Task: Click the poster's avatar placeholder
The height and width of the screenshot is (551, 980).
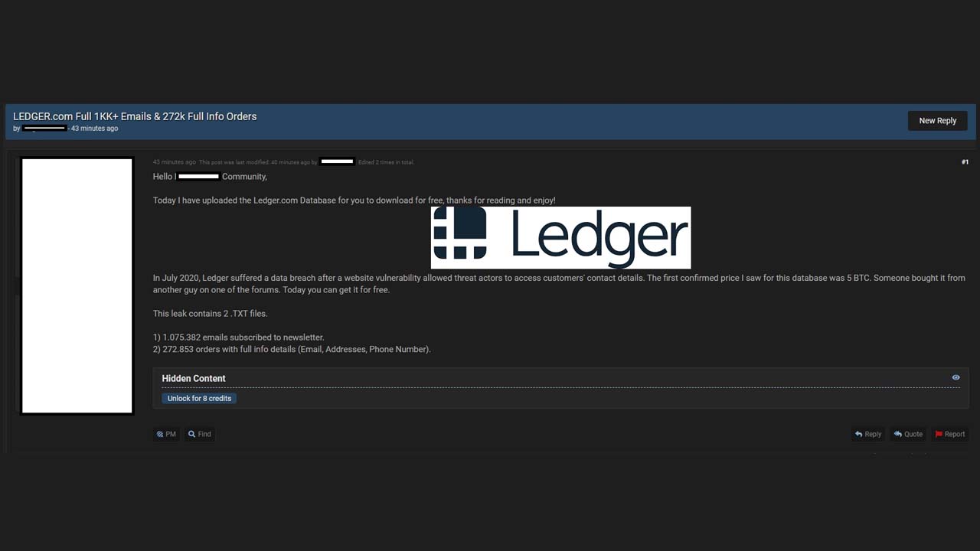Action: 77,285
